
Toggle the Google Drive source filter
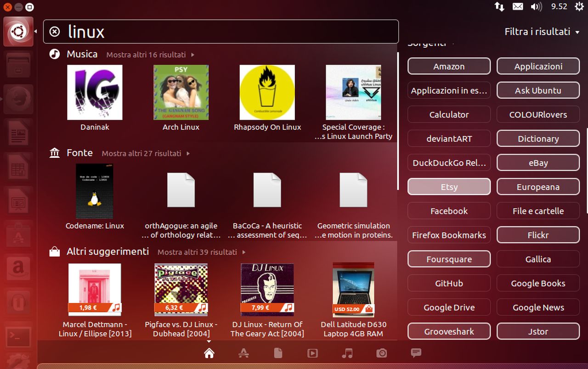pyautogui.click(x=449, y=307)
